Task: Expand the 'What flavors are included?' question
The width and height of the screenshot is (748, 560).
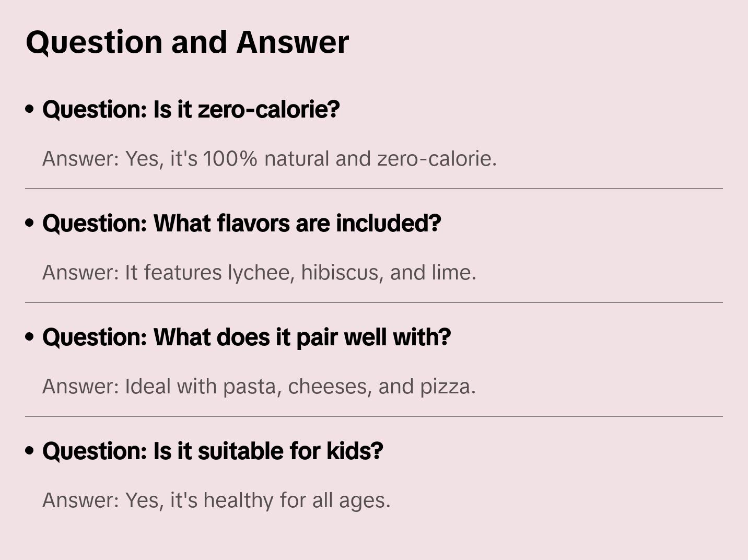Action: point(241,224)
